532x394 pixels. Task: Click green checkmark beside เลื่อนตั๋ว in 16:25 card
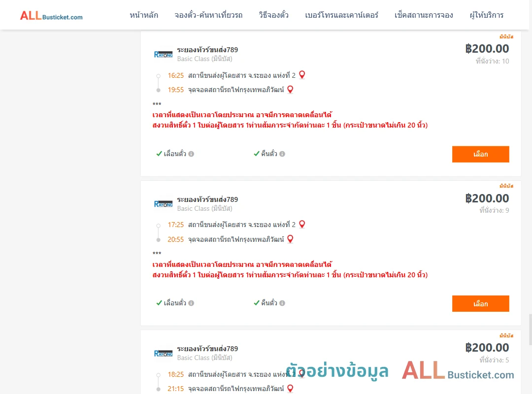click(159, 153)
